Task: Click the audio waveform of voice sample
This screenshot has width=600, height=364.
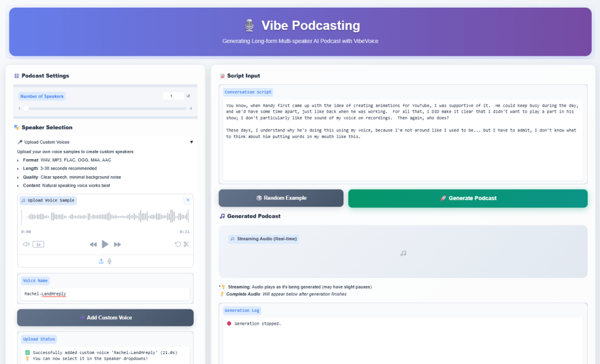Action: click(105, 217)
